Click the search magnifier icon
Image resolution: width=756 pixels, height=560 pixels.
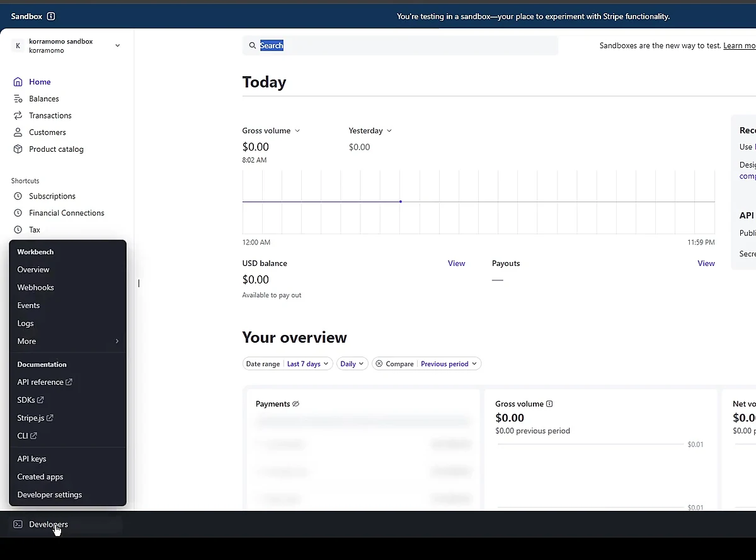point(253,45)
